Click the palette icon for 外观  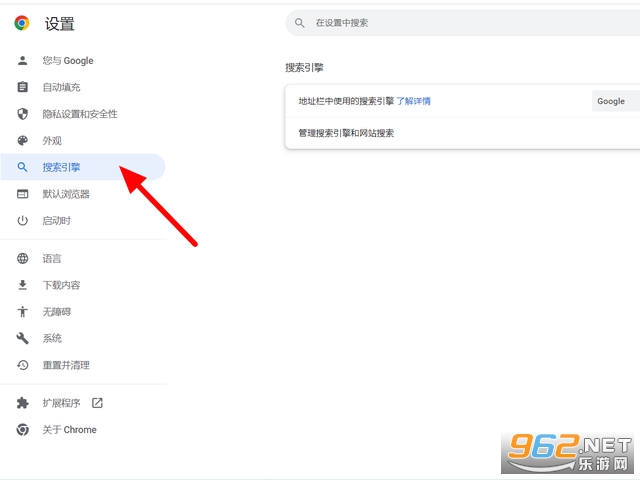point(23,141)
